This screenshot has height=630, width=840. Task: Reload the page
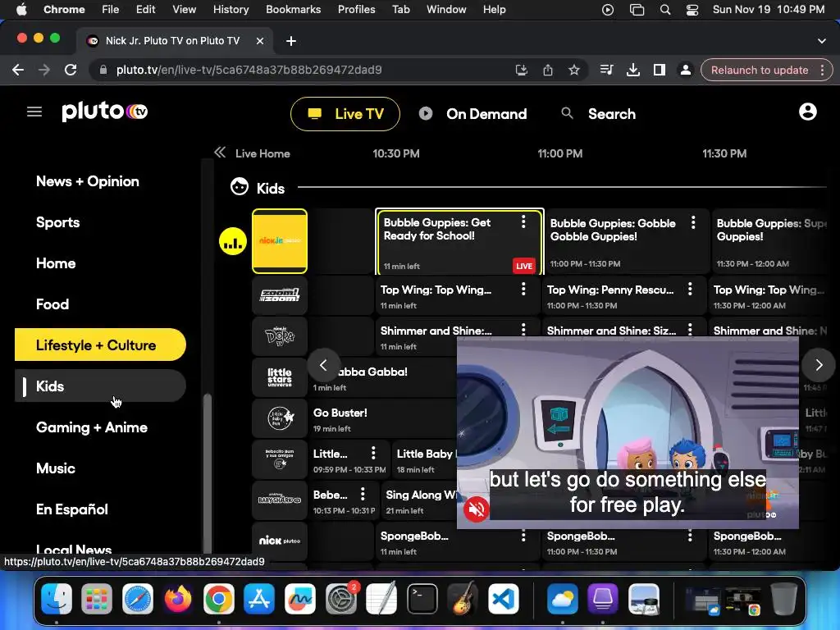pos(71,70)
